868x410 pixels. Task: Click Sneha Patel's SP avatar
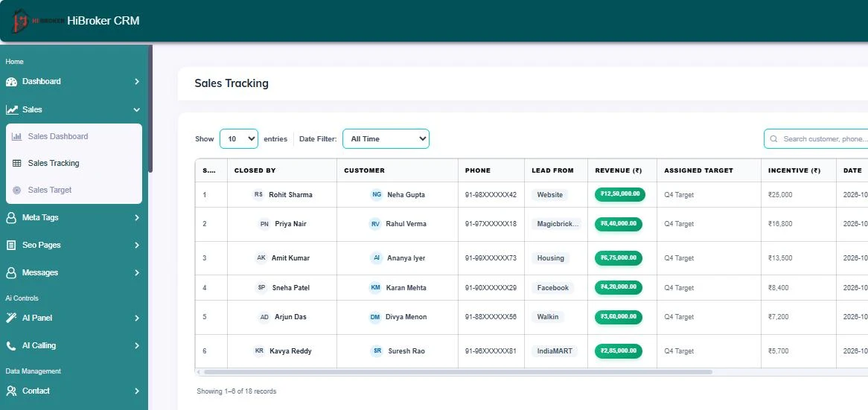coord(262,288)
